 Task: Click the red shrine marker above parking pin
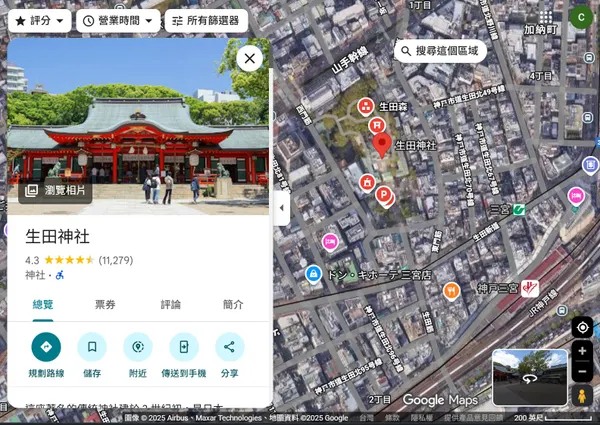367,183
